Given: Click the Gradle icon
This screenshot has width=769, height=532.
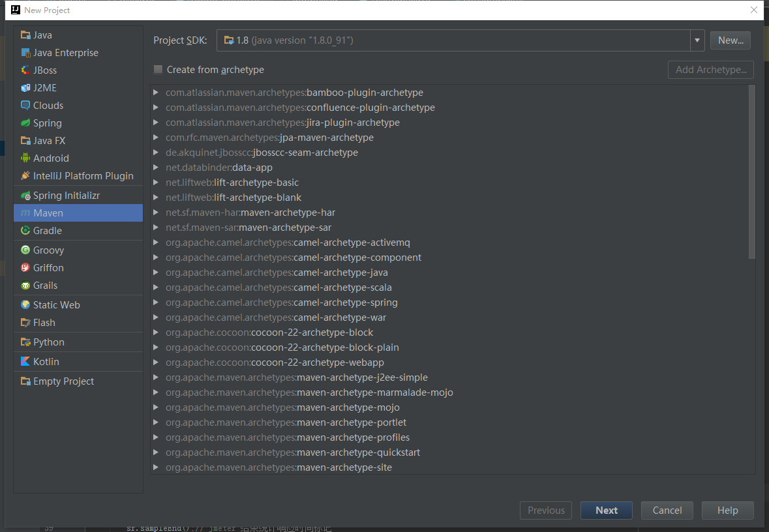Looking at the screenshot, I should [25, 230].
